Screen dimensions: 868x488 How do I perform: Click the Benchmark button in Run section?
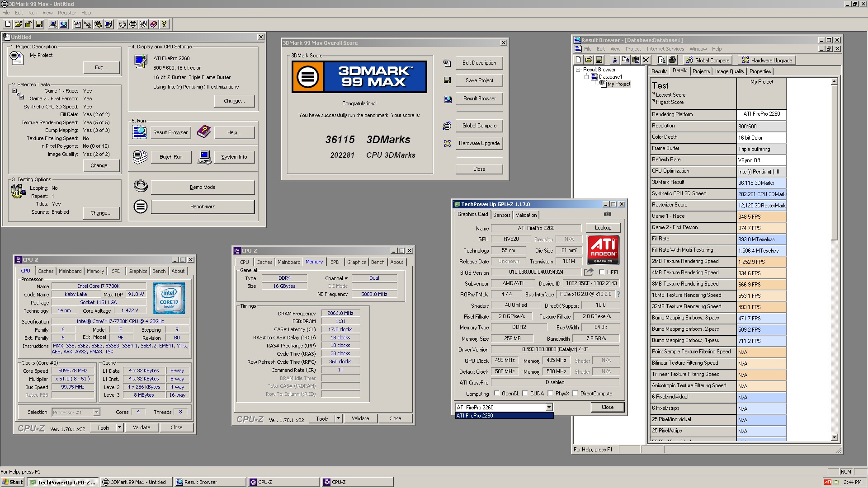[203, 206]
